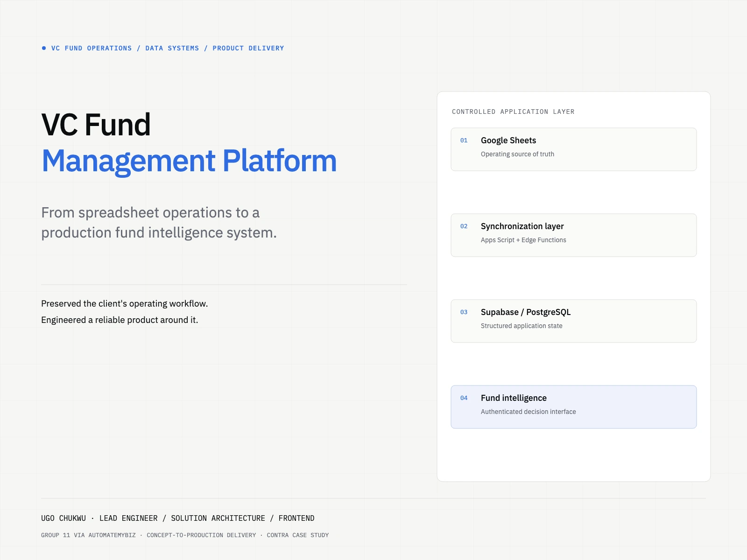The image size is (747, 560).
Task: Click the breadcrumb text 'VC FUND OPERATIONS'
Action: pos(92,48)
